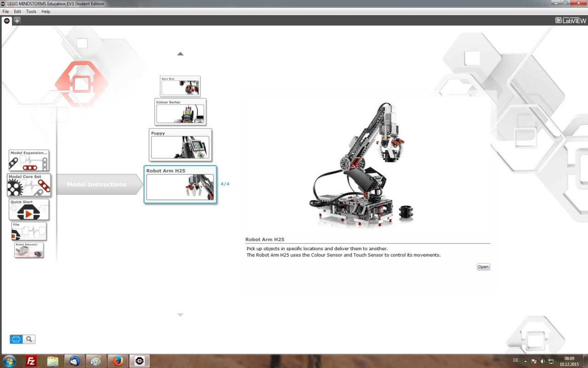Open the Quick Start category
The width and height of the screenshot is (588, 368).
click(29, 210)
